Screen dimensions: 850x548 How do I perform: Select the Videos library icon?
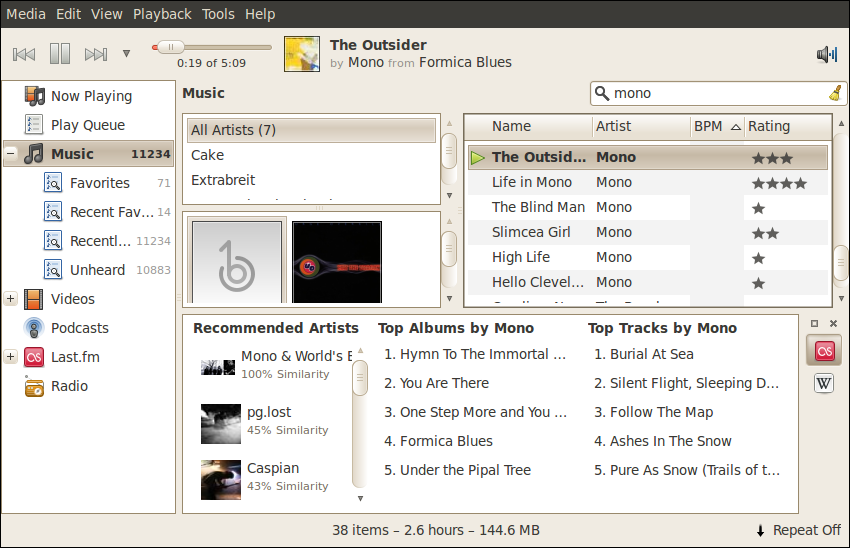click(34, 299)
